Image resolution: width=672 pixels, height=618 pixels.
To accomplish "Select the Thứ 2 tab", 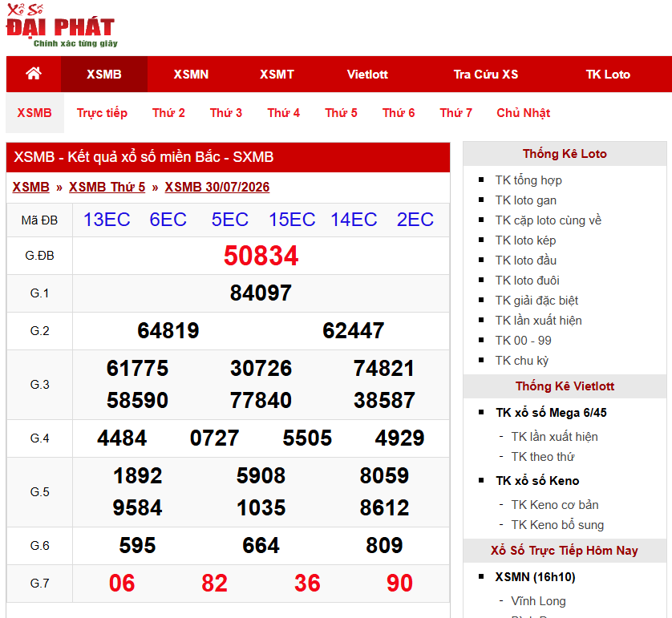I will coord(168,113).
